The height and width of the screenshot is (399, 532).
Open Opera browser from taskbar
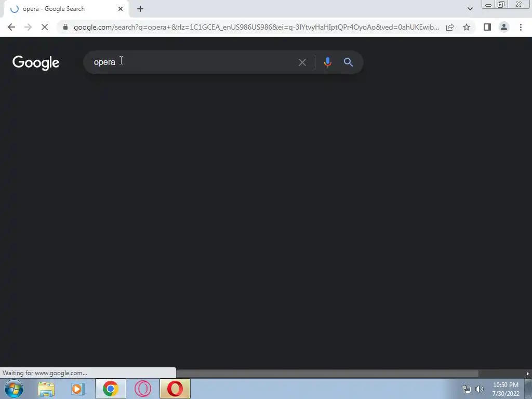(x=175, y=389)
